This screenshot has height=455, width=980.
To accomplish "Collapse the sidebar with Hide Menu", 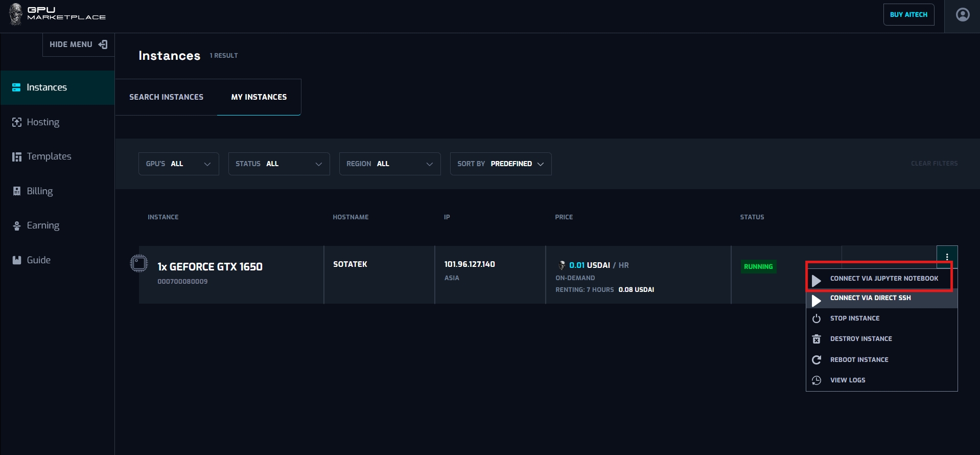I will click(78, 44).
